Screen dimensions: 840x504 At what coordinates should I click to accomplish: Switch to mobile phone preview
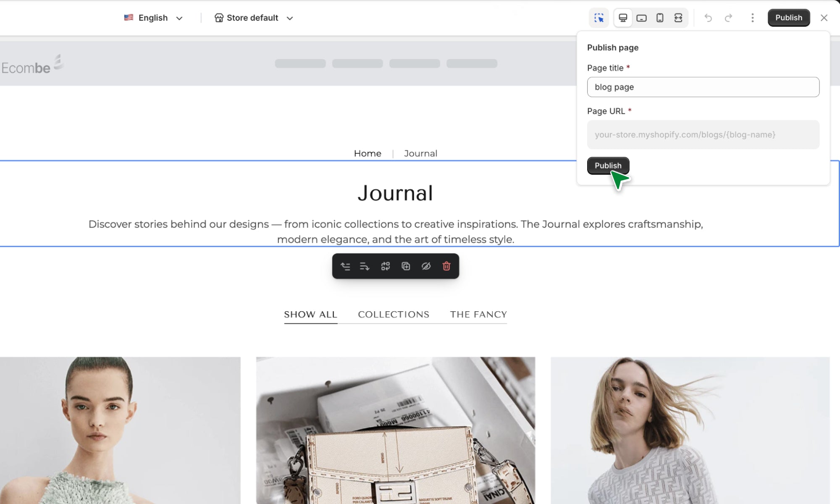click(660, 18)
